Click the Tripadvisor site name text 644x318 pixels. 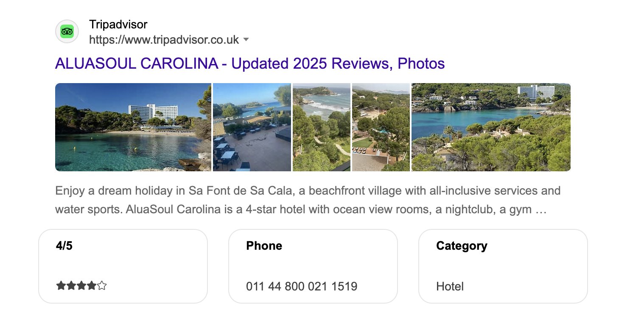(x=118, y=24)
